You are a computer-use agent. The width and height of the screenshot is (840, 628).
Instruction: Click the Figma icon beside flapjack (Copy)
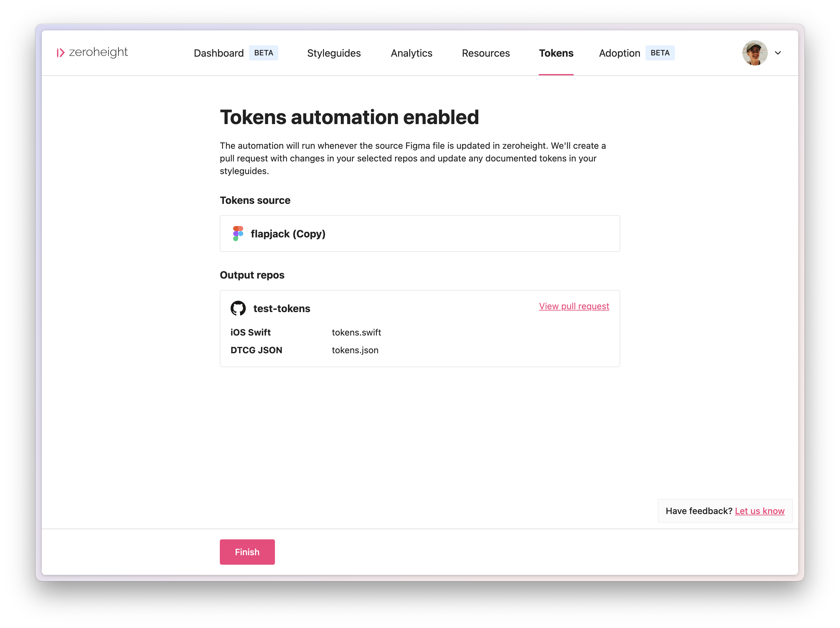tap(238, 233)
